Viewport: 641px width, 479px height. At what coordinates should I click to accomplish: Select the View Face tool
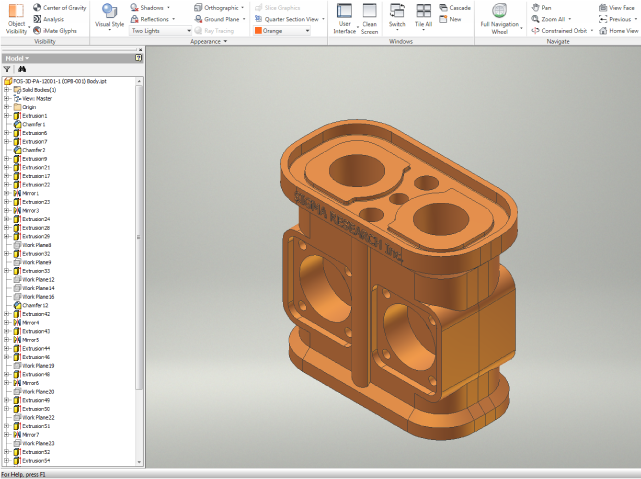[x=617, y=8]
